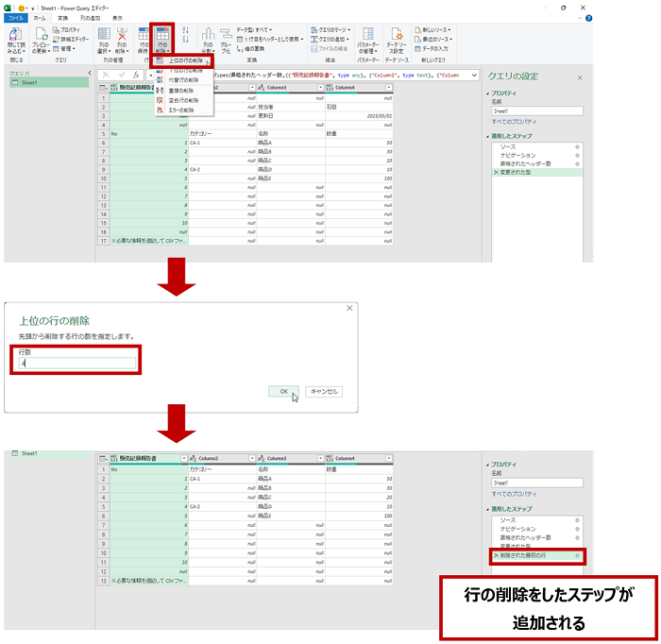Click すべてのプロパティ link in top settings panel
This screenshot has width=661, height=644.
point(514,123)
